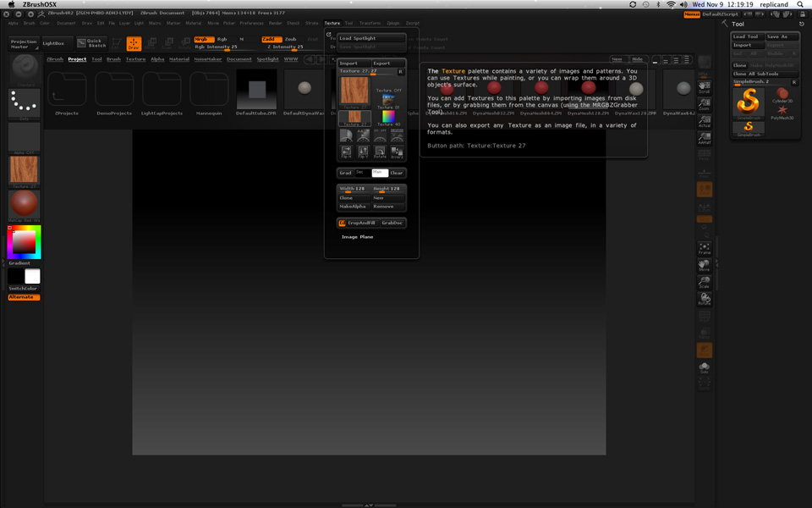
Task: Select the PolyMesh3D star tool
Action: tap(782, 112)
